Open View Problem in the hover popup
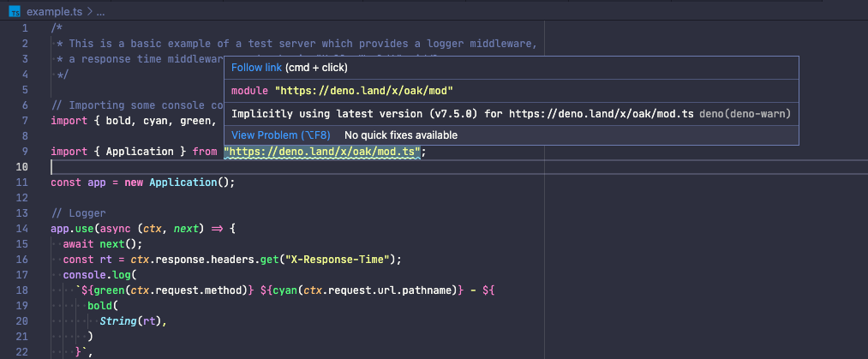Image resolution: width=868 pixels, height=359 pixels. 280,135
